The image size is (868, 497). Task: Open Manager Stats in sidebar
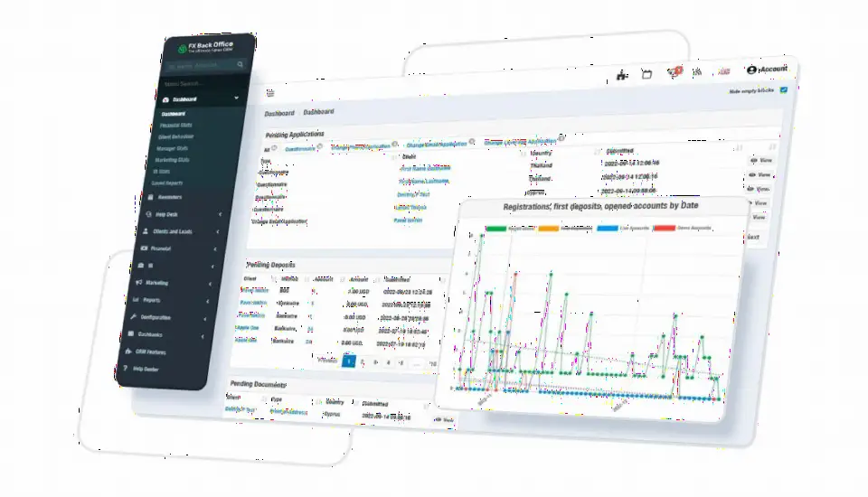(x=172, y=148)
